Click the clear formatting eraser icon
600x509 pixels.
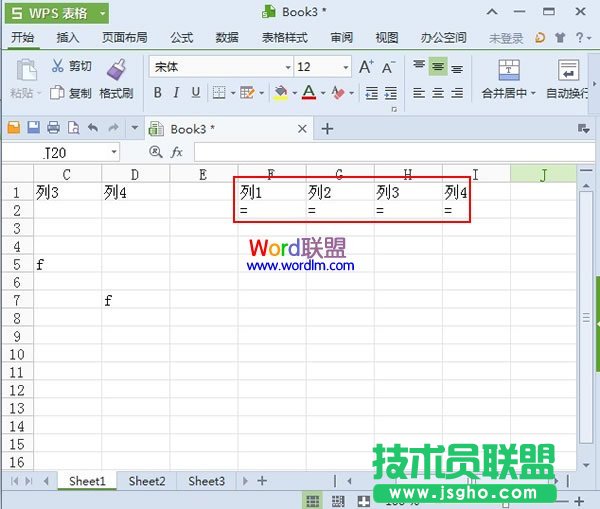[x=338, y=93]
